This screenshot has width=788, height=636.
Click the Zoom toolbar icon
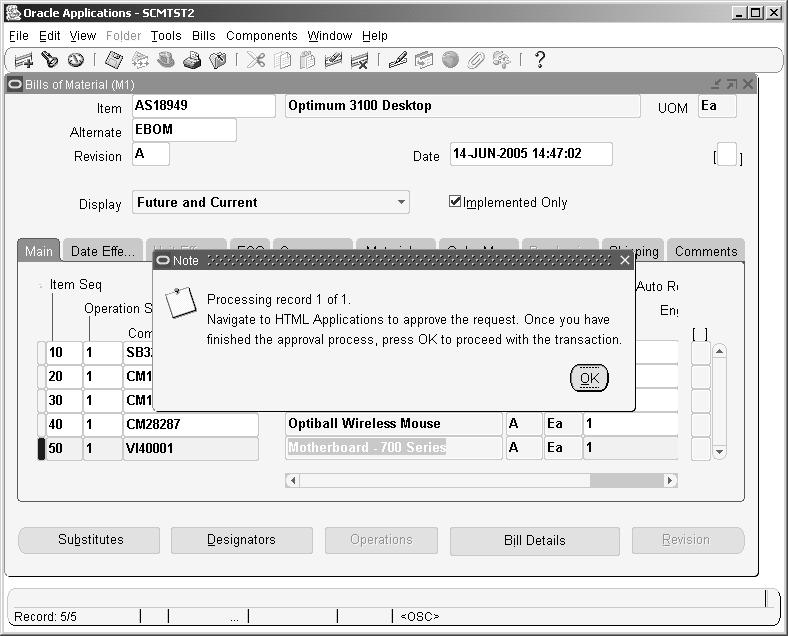click(424, 60)
